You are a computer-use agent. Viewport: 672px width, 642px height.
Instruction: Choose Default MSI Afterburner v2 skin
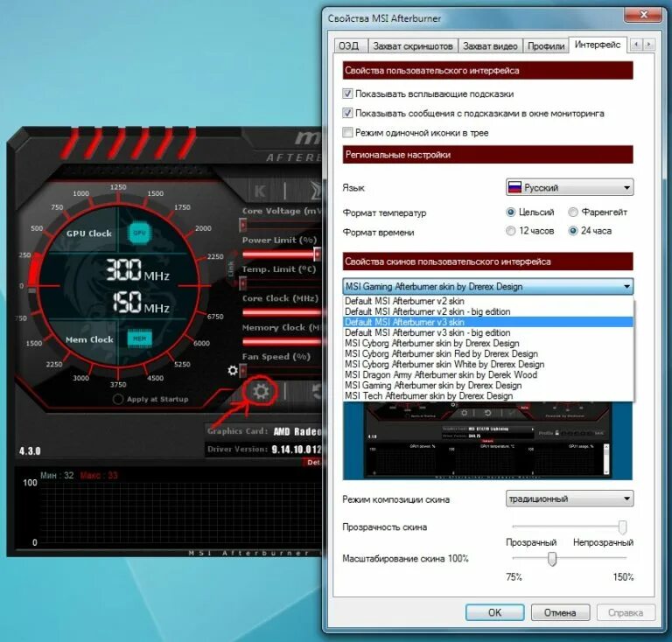coord(488,301)
